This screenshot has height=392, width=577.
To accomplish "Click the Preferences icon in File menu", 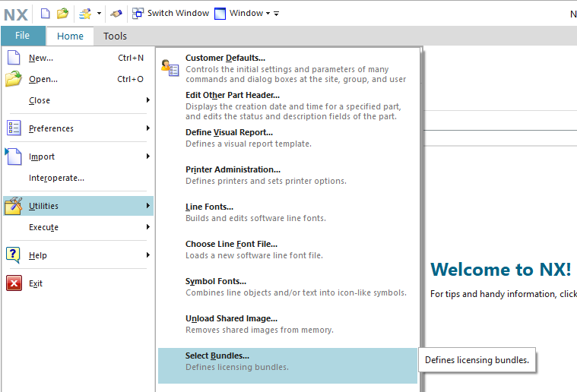I will click(14, 128).
